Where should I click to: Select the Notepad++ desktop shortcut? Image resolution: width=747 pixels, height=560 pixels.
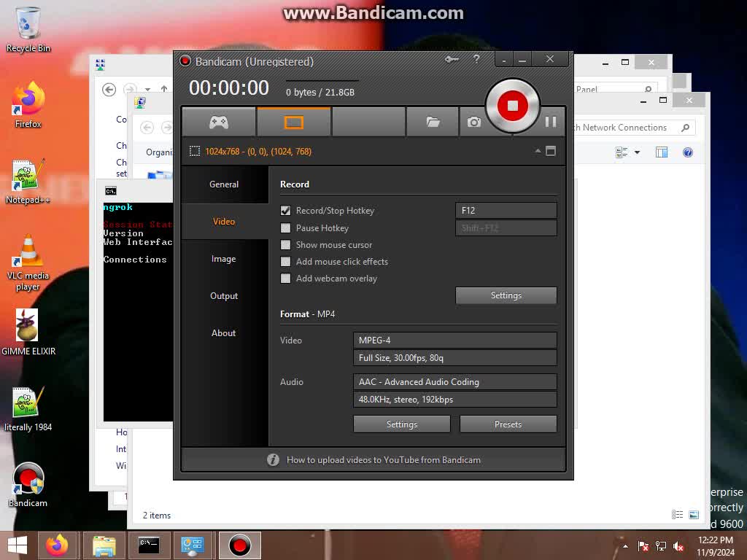click(28, 182)
